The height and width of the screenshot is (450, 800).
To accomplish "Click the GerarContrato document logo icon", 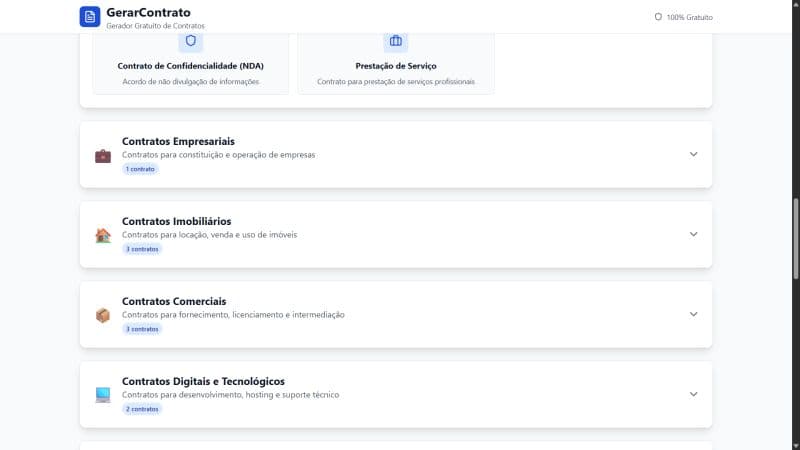I will click(90, 17).
